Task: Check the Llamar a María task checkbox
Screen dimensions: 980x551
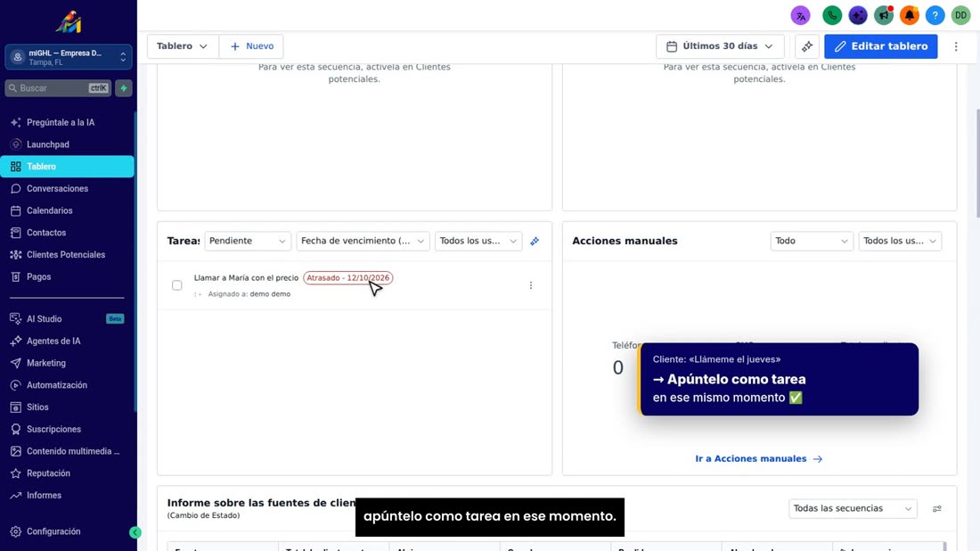Action: [x=177, y=285]
